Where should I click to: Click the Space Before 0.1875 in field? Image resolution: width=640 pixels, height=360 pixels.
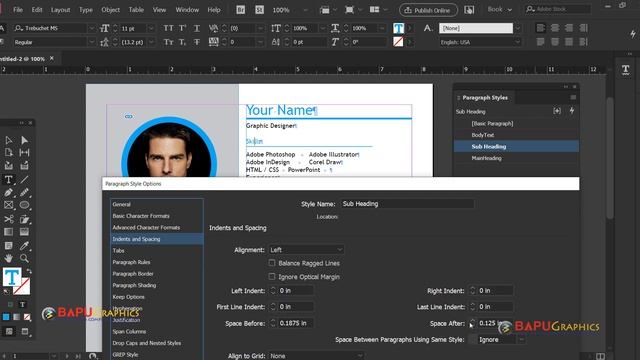click(296, 323)
